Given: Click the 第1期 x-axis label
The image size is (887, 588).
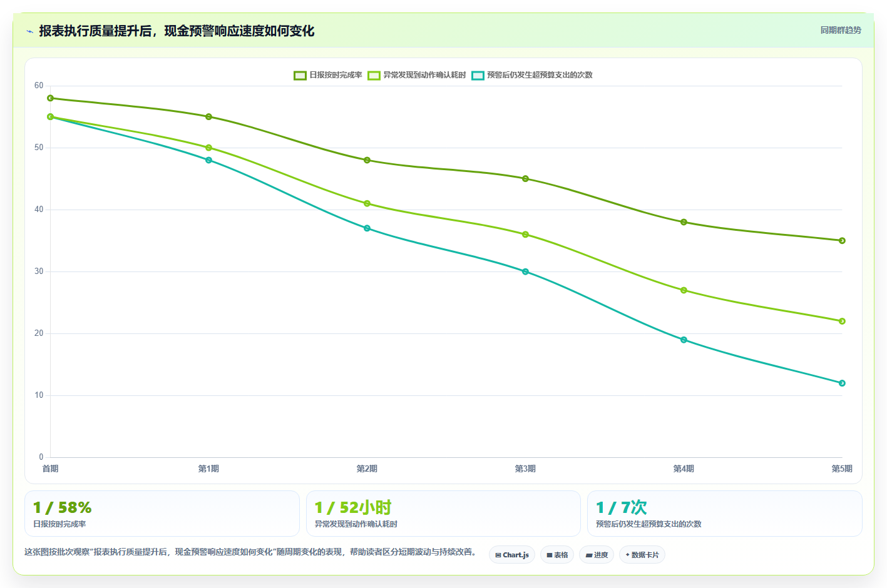Looking at the screenshot, I should coord(209,469).
